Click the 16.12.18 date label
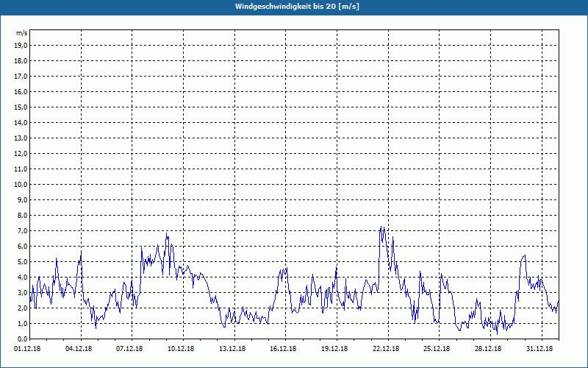This screenshot has width=588, height=368. pos(283,348)
